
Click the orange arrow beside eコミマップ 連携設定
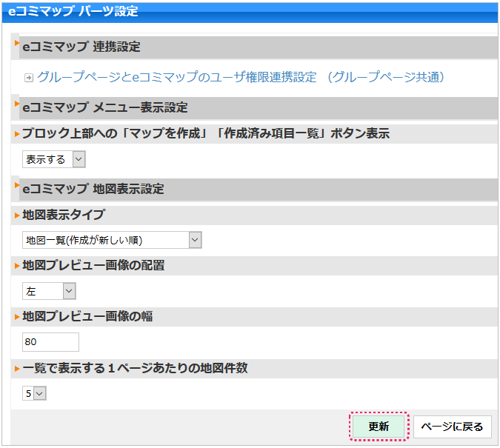17,43
